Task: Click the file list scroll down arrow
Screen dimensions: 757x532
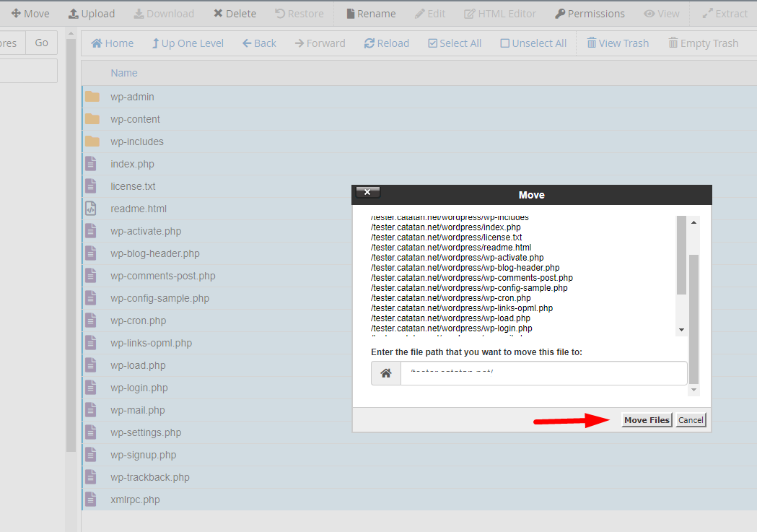Action: tap(682, 330)
